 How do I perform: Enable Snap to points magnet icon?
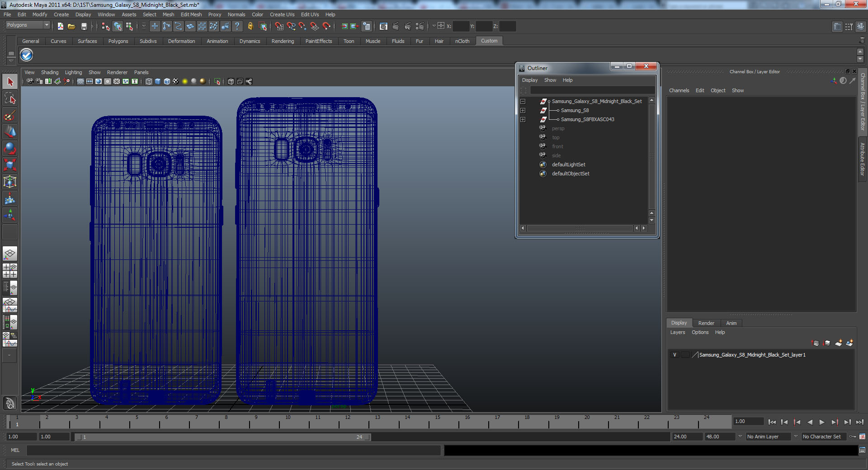coord(303,26)
